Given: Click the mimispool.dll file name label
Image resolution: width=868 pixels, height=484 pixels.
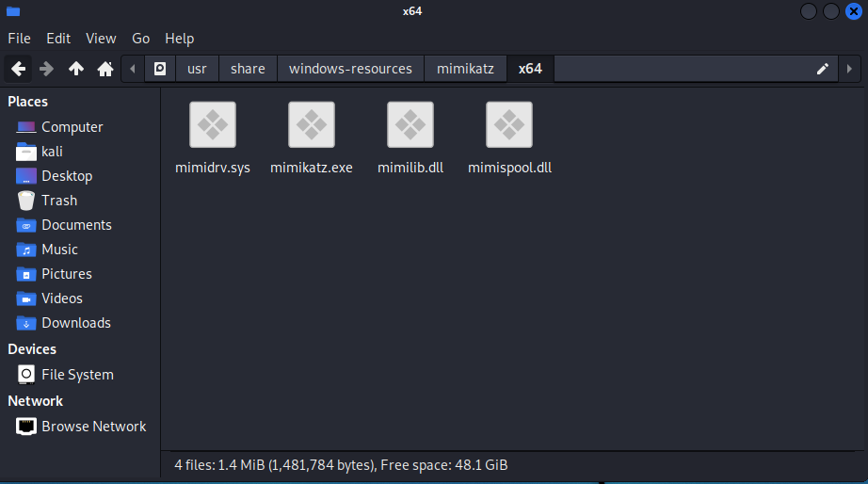Looking at the screenshot, I should point(509,168).
